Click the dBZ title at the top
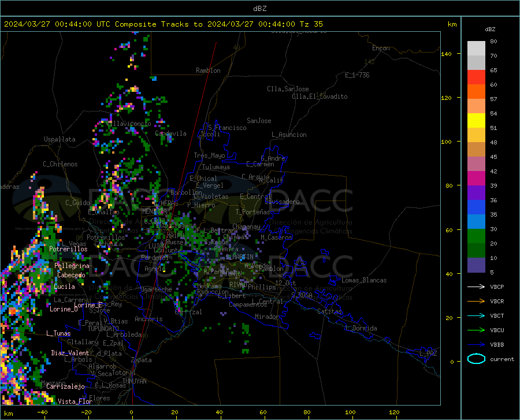The image size is (520, 420). click(259, 9)
